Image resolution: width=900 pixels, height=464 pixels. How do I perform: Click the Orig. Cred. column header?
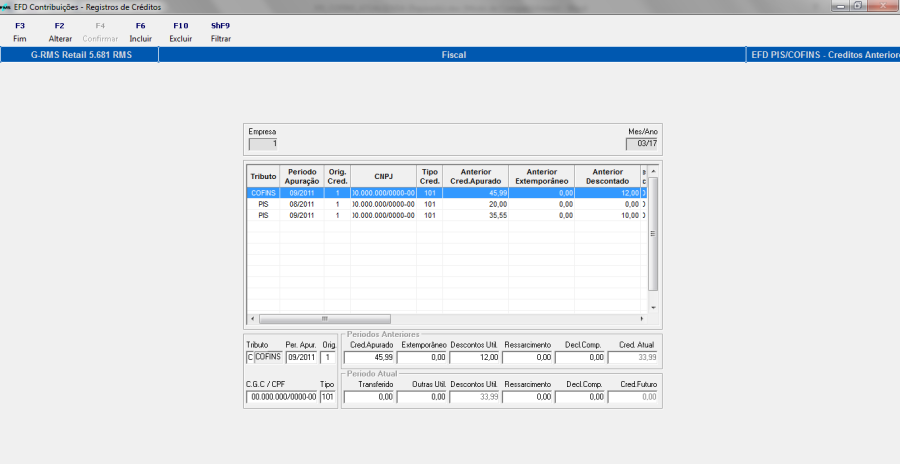click(338, 176)
